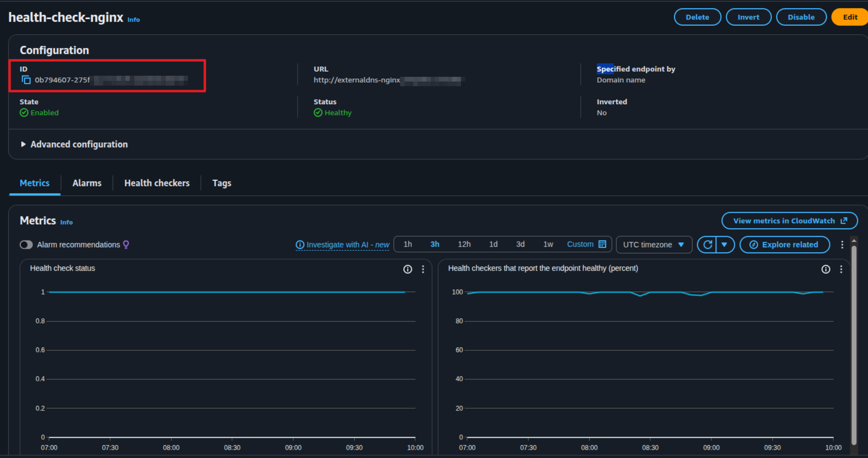Open metrics toolbar overflow menu
Viewport: 868px width, 458px height.
pyautogui.click(x=842, y=245)
